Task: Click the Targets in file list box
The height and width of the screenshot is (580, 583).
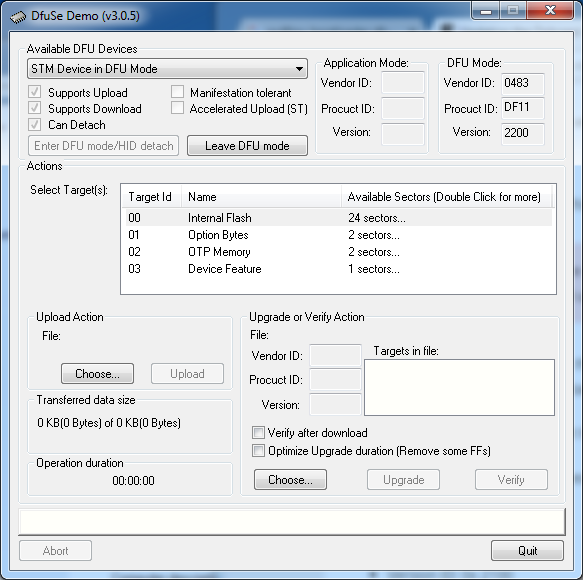Action: pyautogui.click(x=459, y=387)
